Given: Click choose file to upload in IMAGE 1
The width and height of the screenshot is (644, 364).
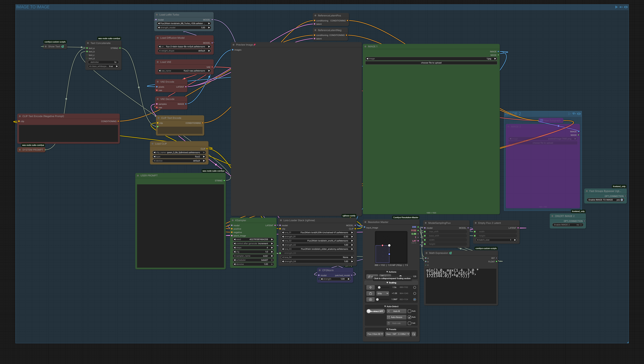Looking at the screenshot, I should (431, 63).
